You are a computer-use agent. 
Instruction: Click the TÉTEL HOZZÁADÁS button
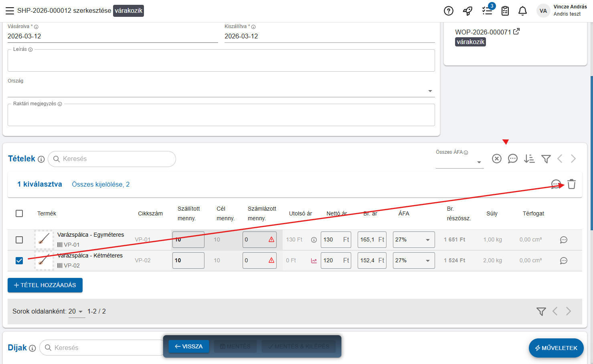click(x=45, y=285)
